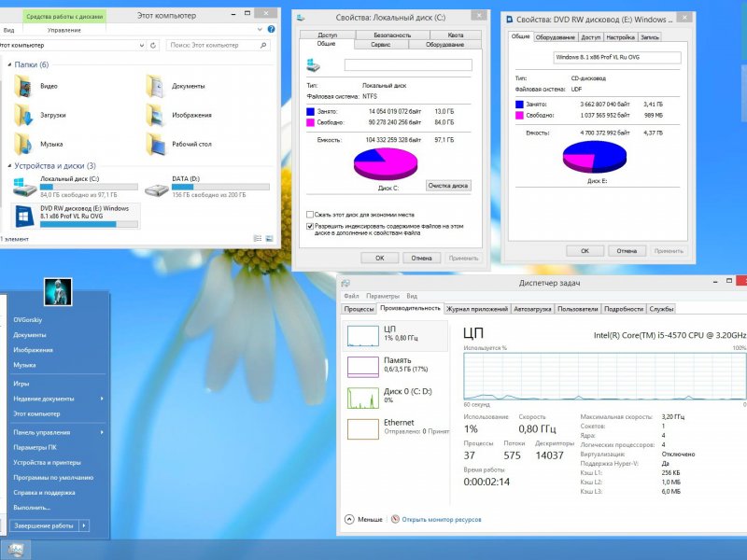Click the volume label field in C: properties
Screen dimensions: 747x560
point(408,64)
